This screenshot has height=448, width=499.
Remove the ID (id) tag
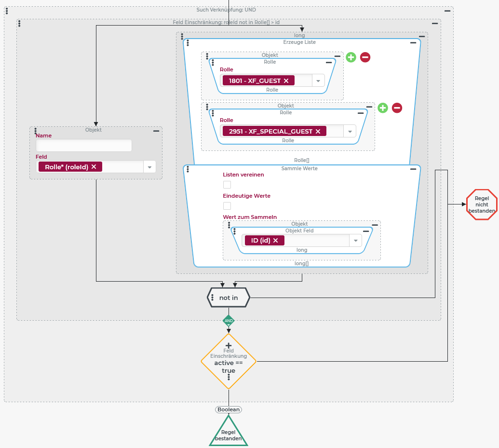point(276,241)
